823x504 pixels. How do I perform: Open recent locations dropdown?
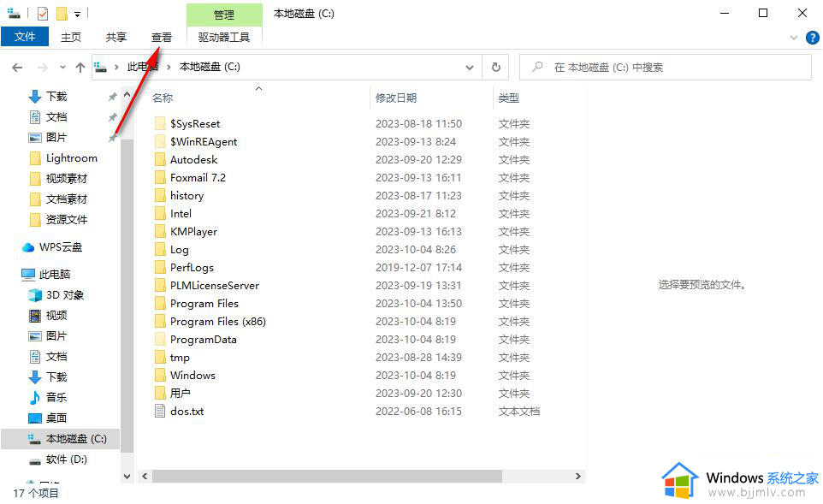[x=62, y=68]
